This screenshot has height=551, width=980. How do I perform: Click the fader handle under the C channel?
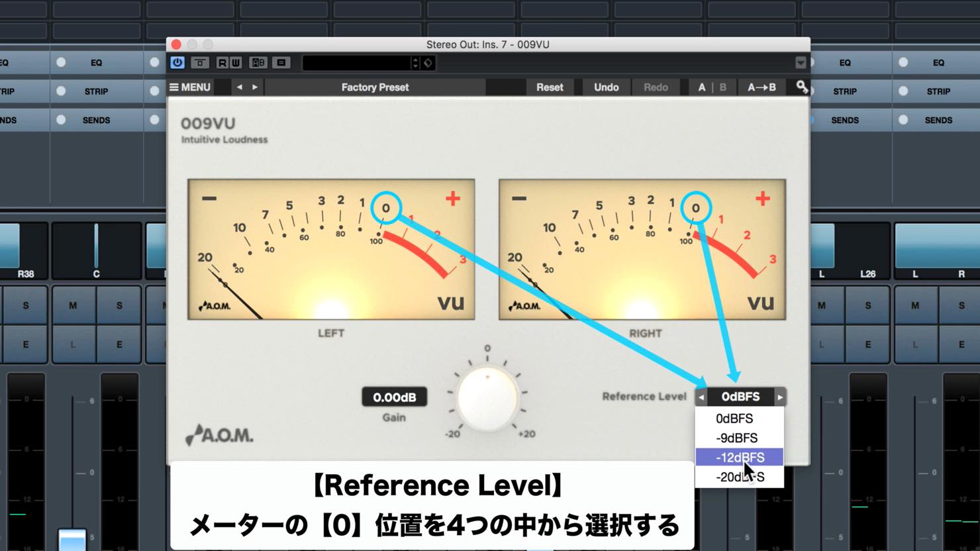(x=72, y=539)
